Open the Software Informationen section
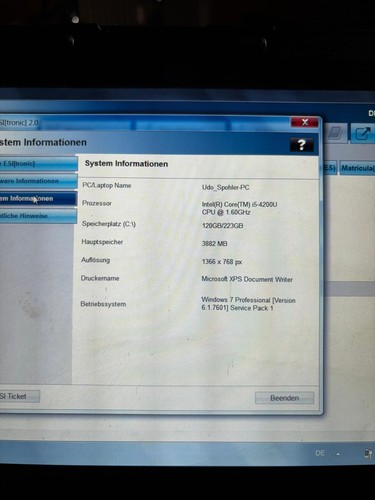The width and height of the screenshot is (375, 500). point(38,181)
